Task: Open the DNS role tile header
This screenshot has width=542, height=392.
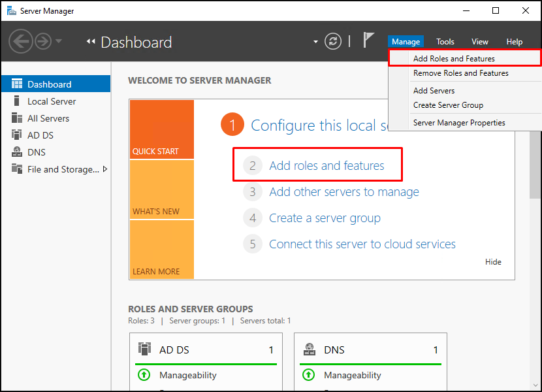Action: [370, 350]
